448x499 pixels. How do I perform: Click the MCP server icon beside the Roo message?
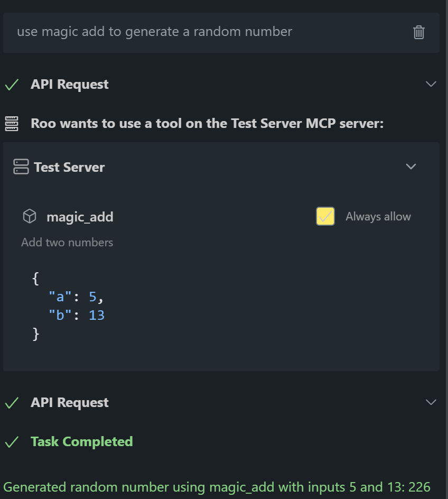pyautogui.click(x=12, y=124)
